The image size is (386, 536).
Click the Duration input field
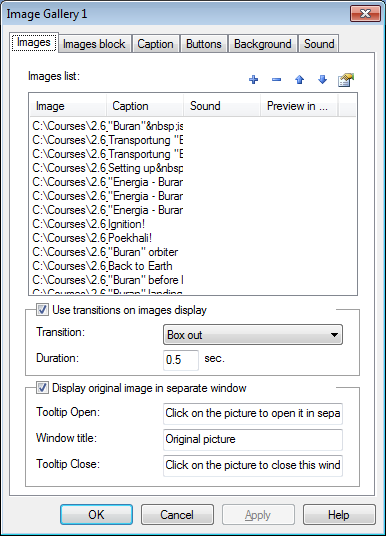click(181, 360)
